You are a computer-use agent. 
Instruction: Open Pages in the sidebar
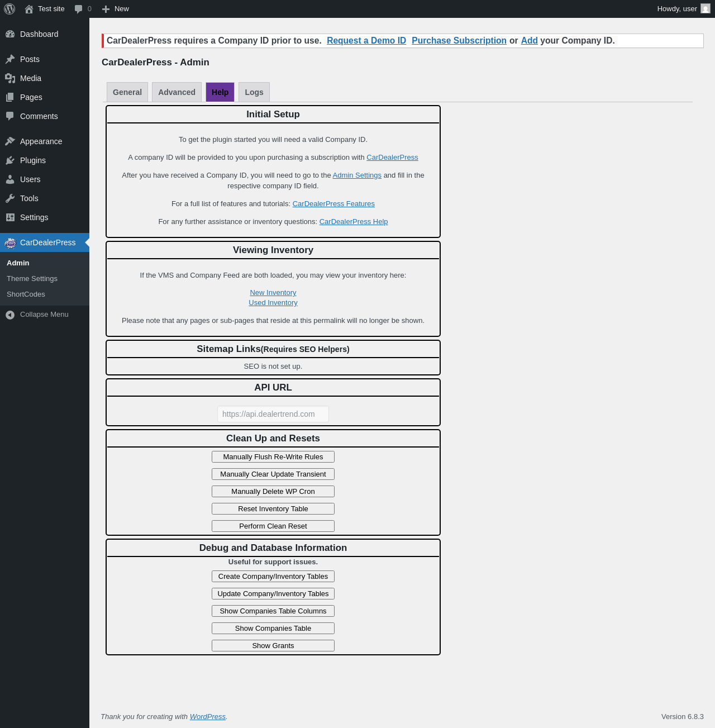(45, 97)
